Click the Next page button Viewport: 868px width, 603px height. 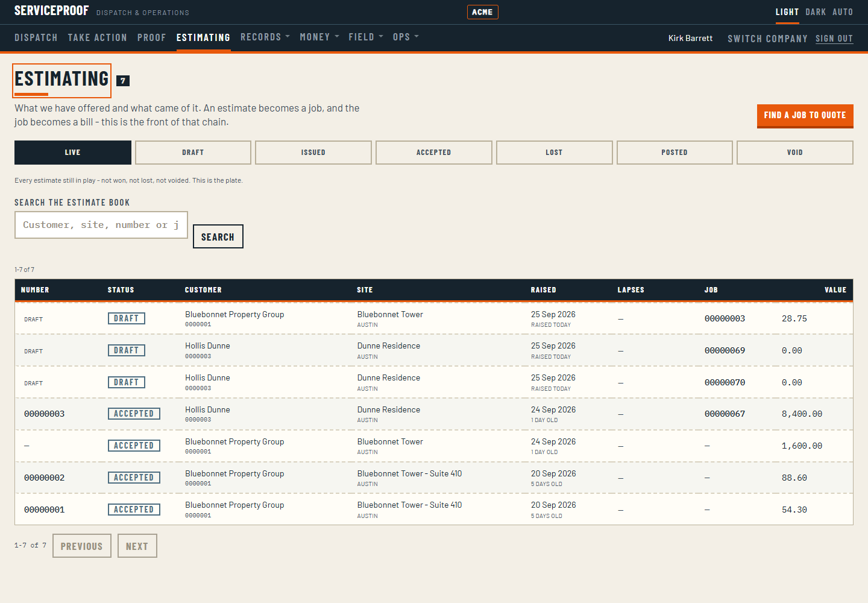pyautogui.click(x=137, y=546)
